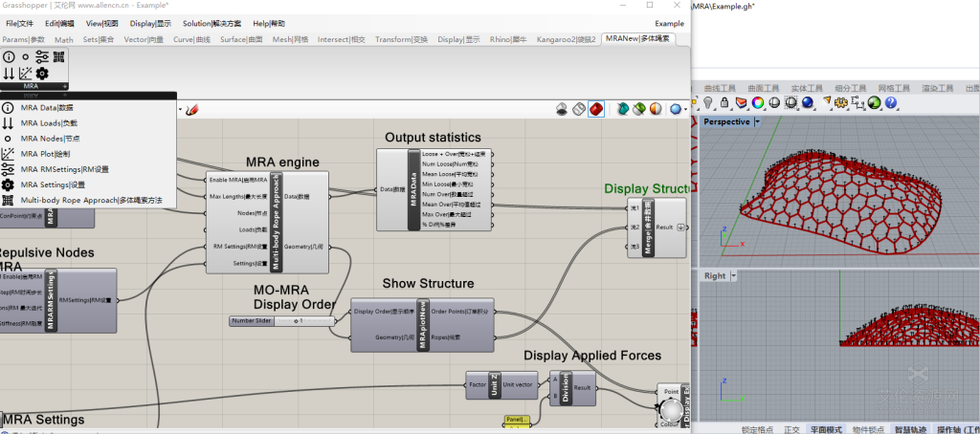Choose the MRA Nodes|节点 entry in the dropdown list
The image size is (980, 434).
(x=88, y=139)
